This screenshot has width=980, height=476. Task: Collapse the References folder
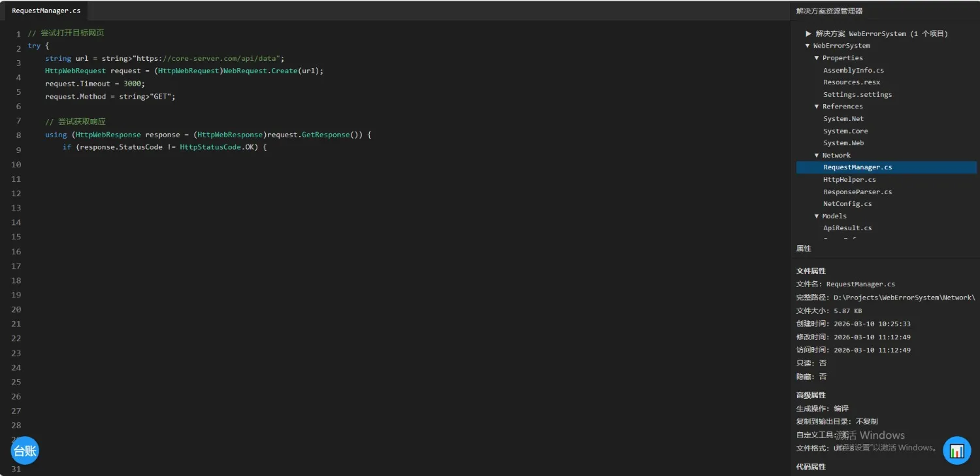[817, 107]
